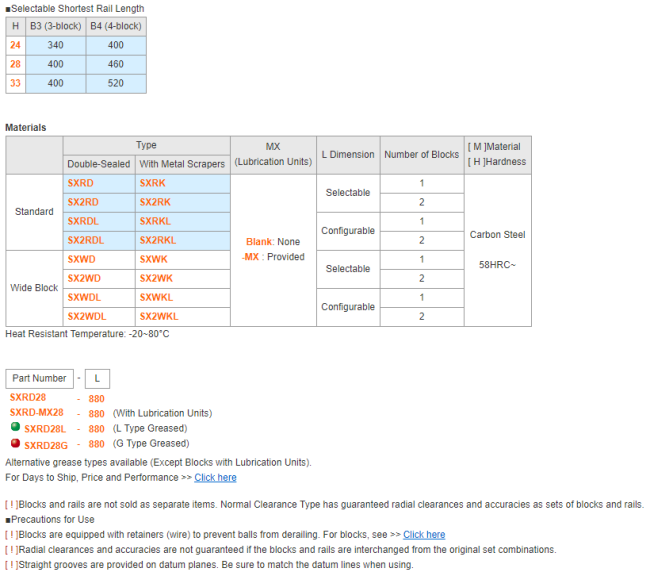Open the Days to Ship 'Click here' link
The image size is (650, 572).
[215, 478]
